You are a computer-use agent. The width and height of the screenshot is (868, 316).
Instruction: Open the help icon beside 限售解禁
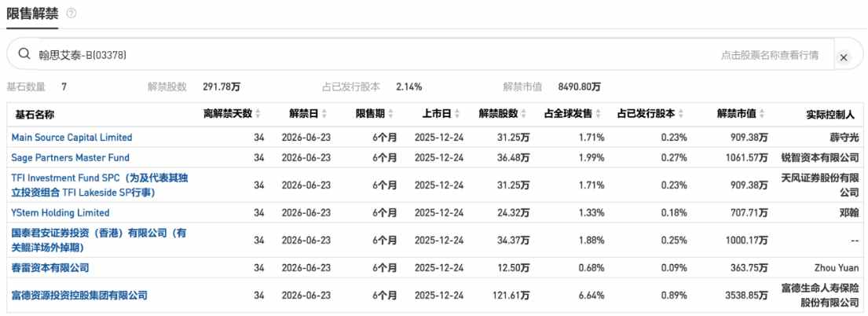point(71,13)
